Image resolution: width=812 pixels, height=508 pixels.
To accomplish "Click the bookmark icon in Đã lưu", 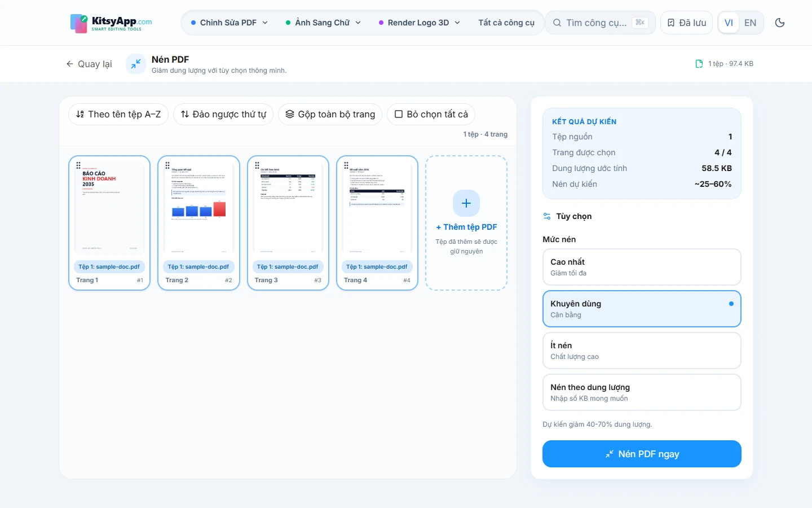I will [x=671, y=23].
